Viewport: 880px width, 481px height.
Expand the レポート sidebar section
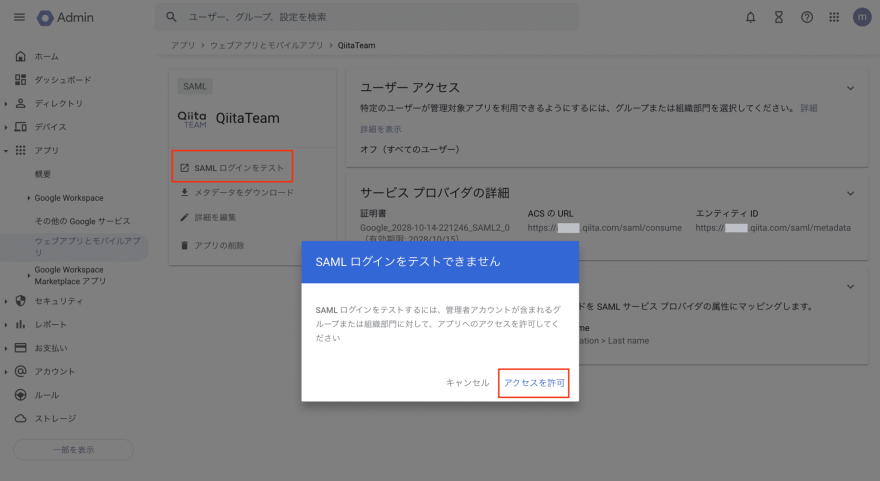click(x=6, y=325)
